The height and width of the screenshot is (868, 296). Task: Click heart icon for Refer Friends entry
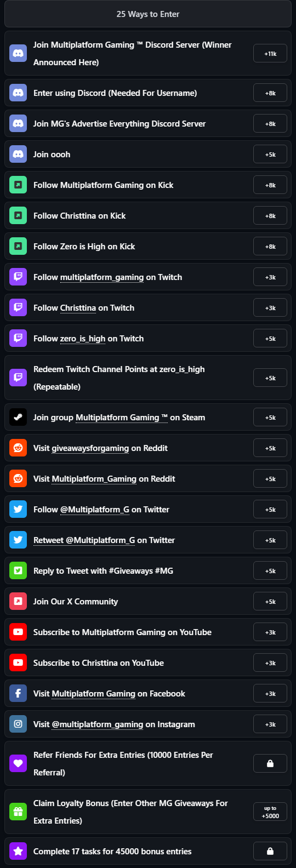(18, 764)
